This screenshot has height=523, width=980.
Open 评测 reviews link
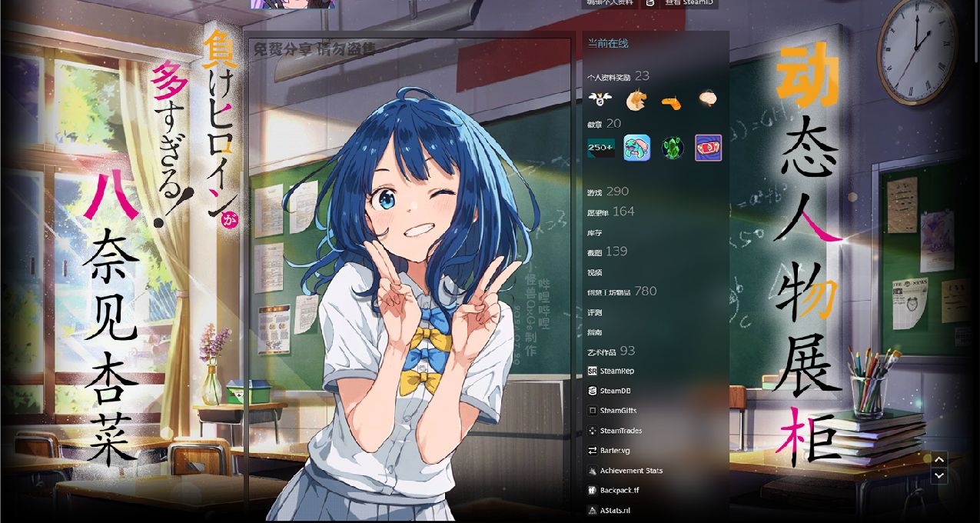tap(595, 313)
